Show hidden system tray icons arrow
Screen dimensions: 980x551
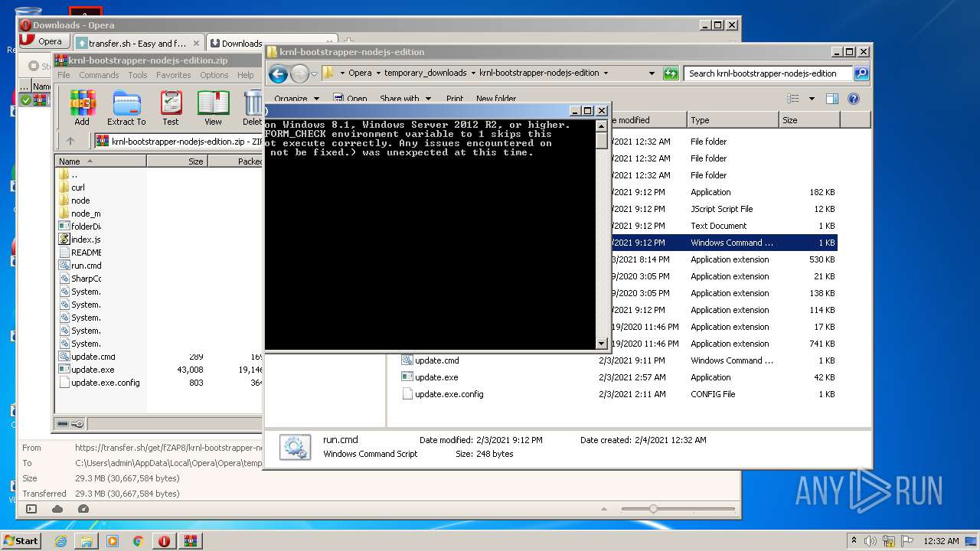pyautogui.click(x=854, y=541)
